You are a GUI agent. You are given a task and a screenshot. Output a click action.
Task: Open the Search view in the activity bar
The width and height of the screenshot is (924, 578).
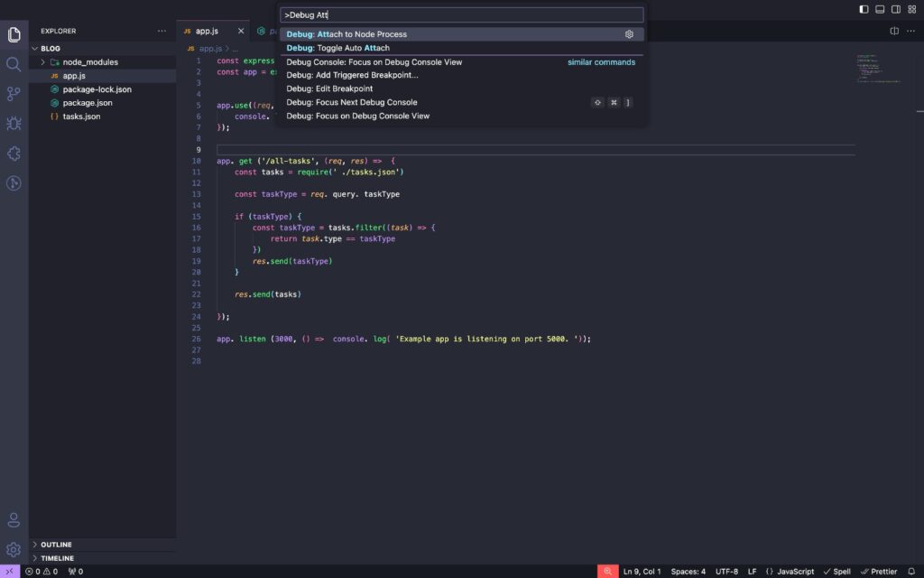pos(14,64)
